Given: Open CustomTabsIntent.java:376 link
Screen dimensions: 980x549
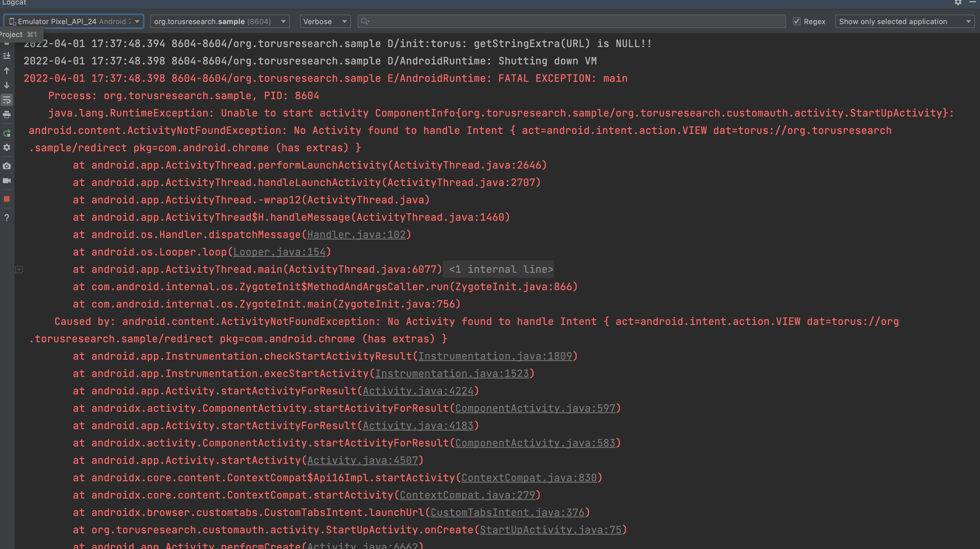Looking at the screenshot, I should coord(507,513).
